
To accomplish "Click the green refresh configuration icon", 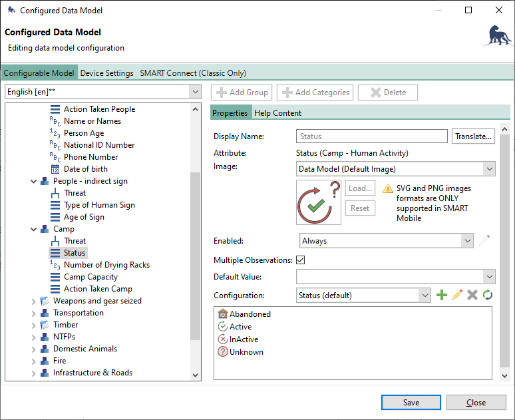I will point(487,295).
